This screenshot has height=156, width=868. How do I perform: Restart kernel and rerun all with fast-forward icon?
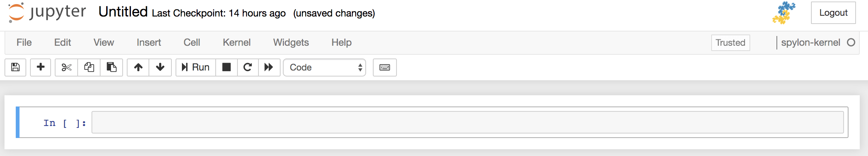pos(269,67)
